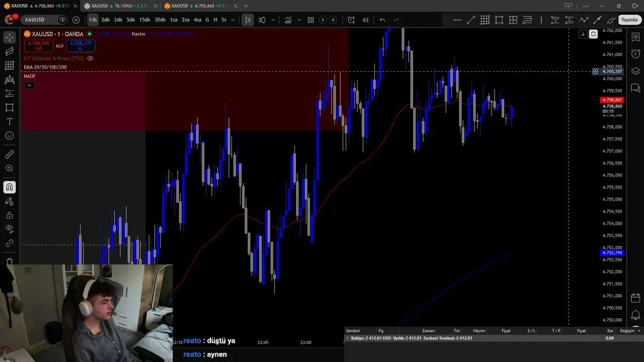This screenshot has height=362, width=644.
Task: Open the watchlist panel in right sidebar
Action: point(635,38)
